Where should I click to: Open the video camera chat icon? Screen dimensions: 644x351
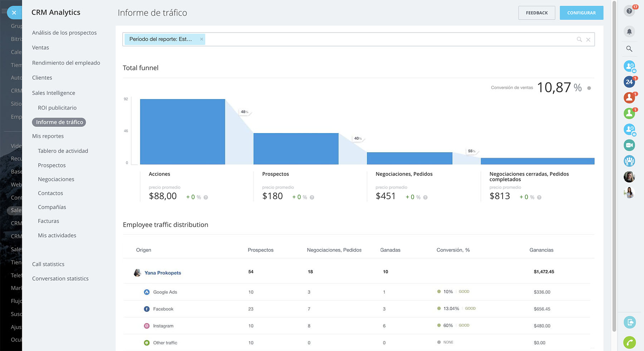[629, 145]
